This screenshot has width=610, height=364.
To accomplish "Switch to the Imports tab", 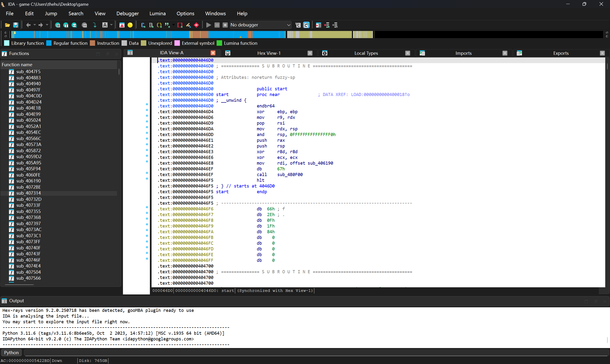I will [463, 53].
